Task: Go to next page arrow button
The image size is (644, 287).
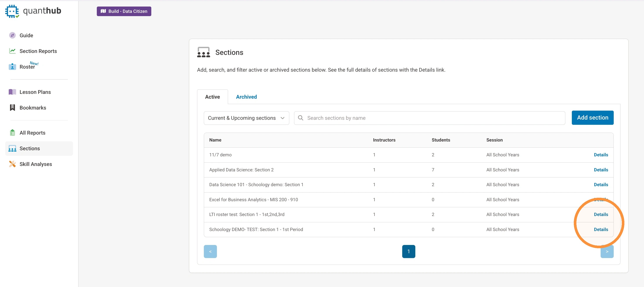Action: click(607, 252)
